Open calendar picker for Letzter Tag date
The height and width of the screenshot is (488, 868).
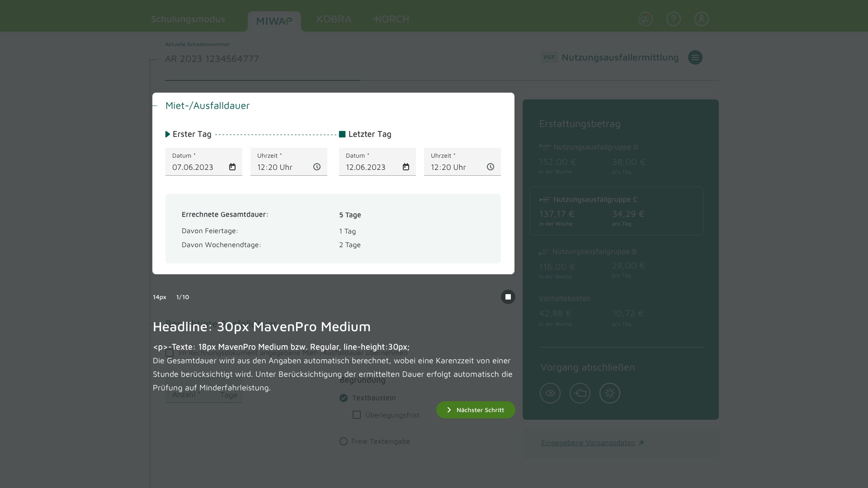(406, 167)
